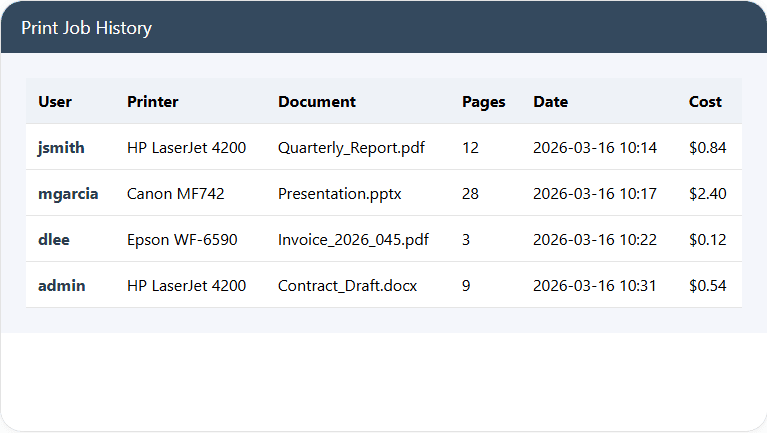Select user jsmith
The height and width of the screenshot is (433, 767).
click(x=61, y=148)
